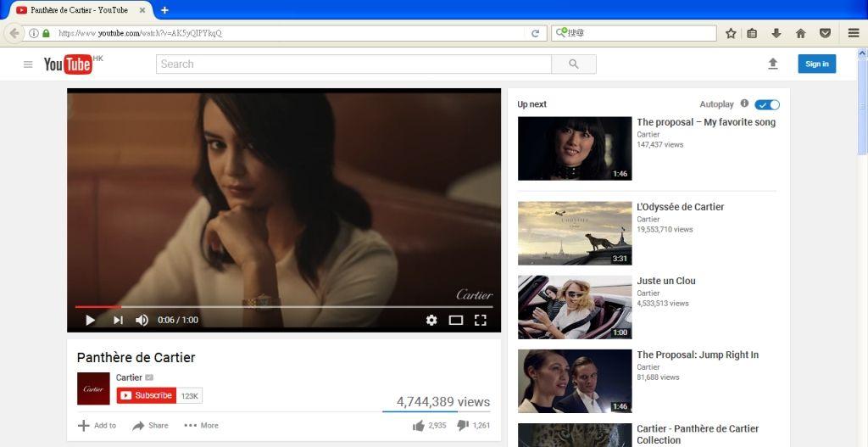Screen dimensions: 868x447
Task: Click the 123K subscriber count
Action: pyautogui.click(x=189, y=395)
